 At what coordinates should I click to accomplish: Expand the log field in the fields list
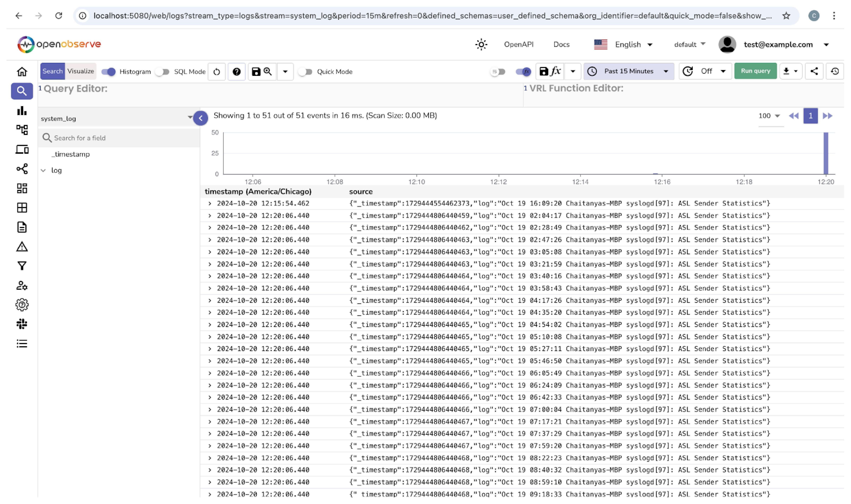43,170
